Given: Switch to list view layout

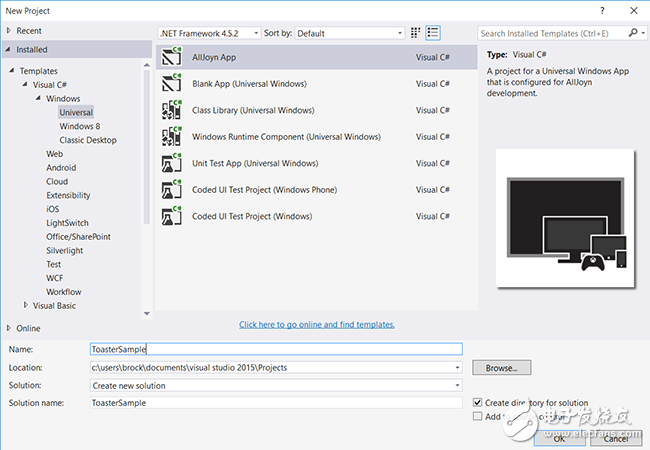Looking at the screenshot, I should tap(432, 33).
